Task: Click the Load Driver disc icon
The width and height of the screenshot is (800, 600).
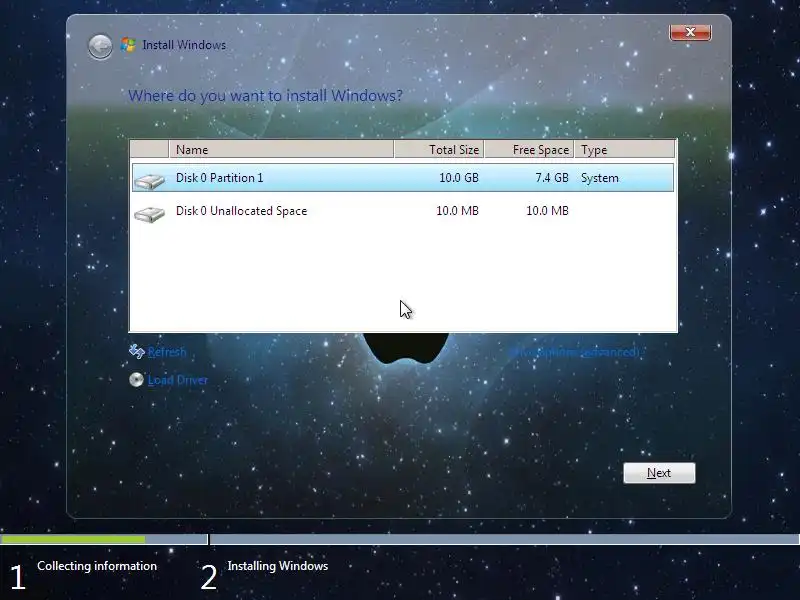Action: click(x=136, y=380)
